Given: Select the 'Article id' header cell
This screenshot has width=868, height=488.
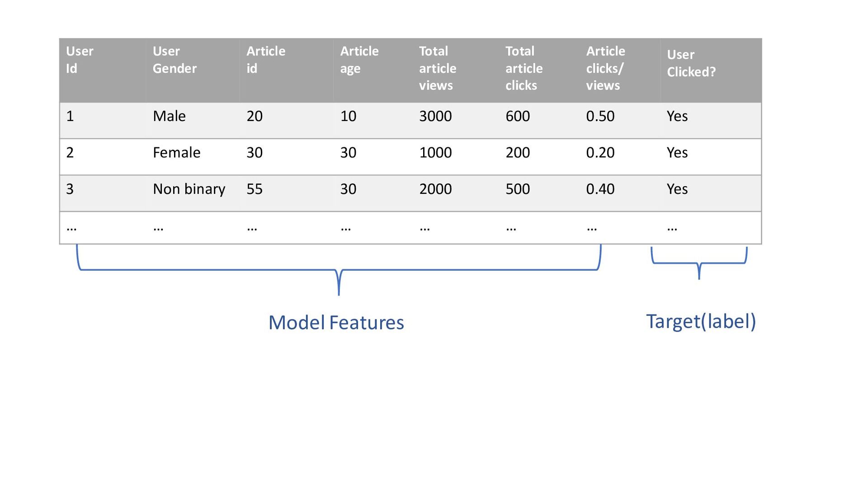Looking at the screenshot, I should coord(287,70).
